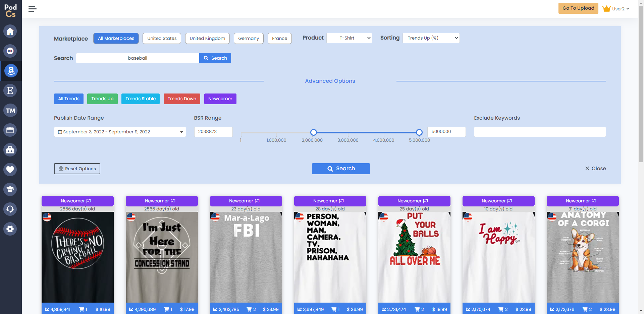Click the right BSR range slider handle
Viewport: 644px width, 314px height.
(419, 132)
